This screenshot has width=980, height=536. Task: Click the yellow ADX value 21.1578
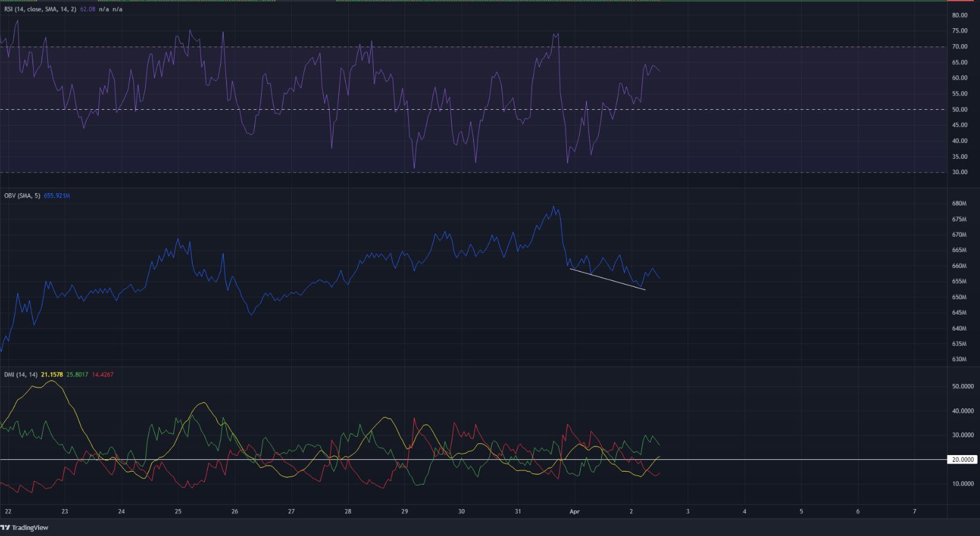(x=52, y=374)
